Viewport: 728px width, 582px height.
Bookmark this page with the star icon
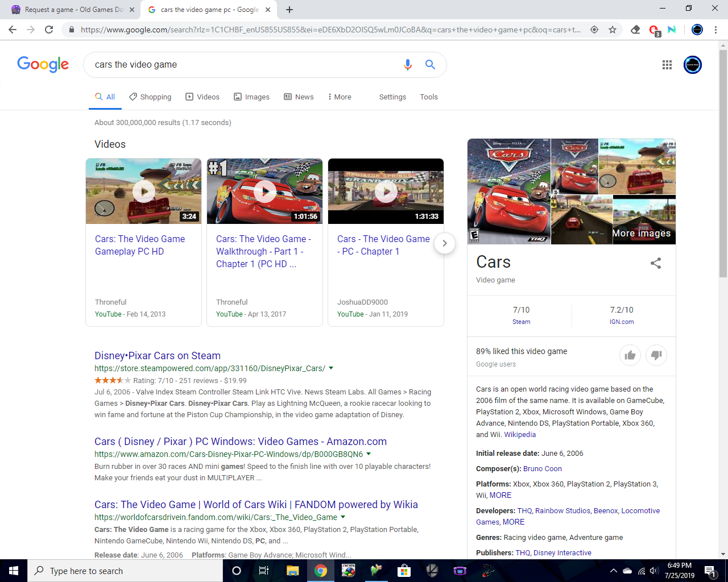tap(613, 30)
